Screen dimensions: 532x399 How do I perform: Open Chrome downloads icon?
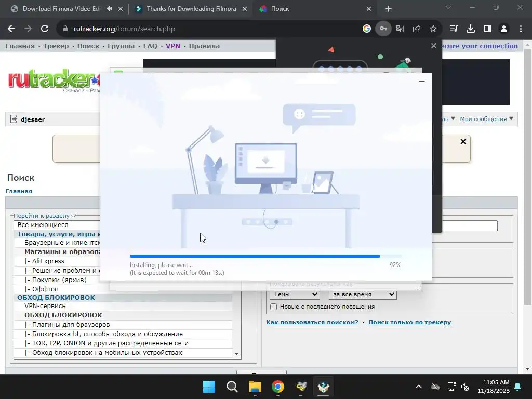pos(471,29)
